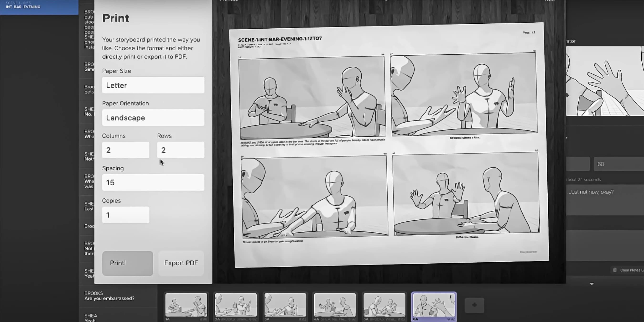This screenshot has width=644, height=322.
Task: Click the Clear Notes trash icon
Action: [615, 270]
